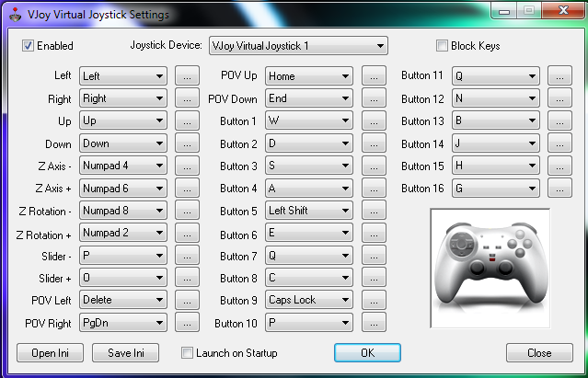Click the white gamepad image

click(490, 269)
